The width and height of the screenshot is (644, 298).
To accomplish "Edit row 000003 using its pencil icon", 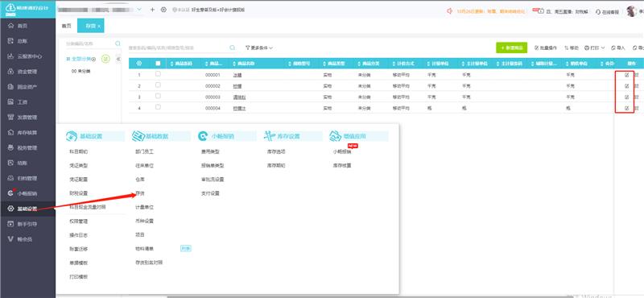I will [626, 97].
